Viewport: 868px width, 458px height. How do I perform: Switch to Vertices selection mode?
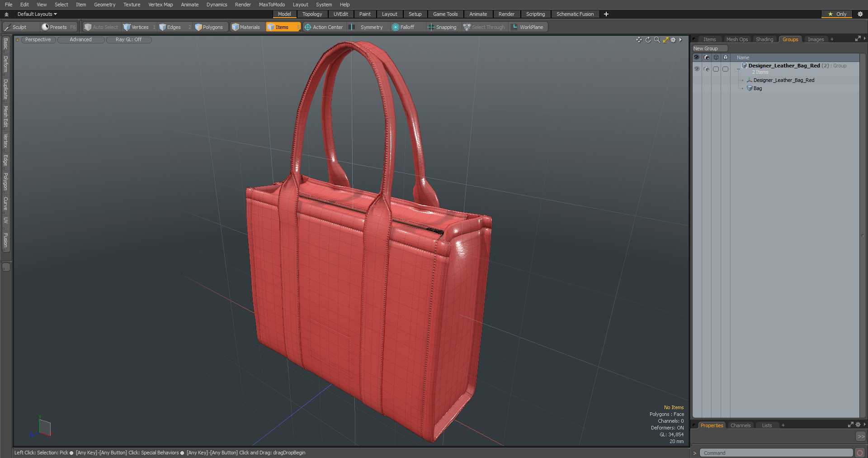point(139,27)
